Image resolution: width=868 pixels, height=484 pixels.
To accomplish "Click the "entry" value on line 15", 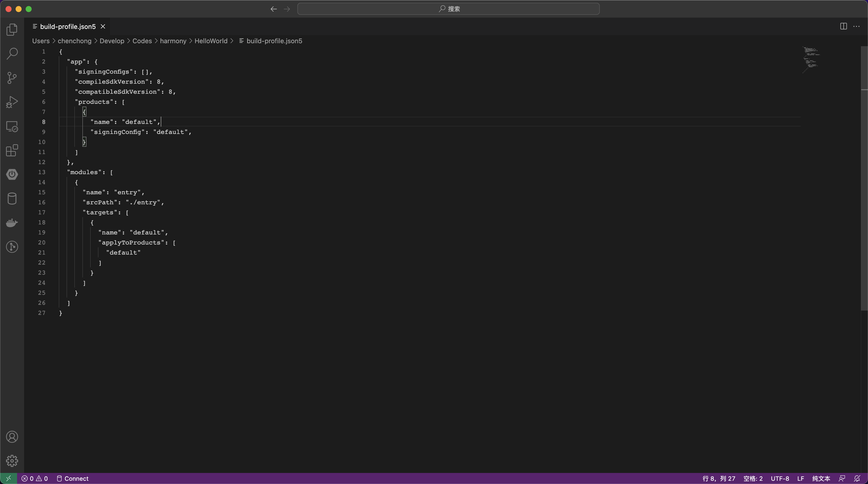I will click(127, 192).
